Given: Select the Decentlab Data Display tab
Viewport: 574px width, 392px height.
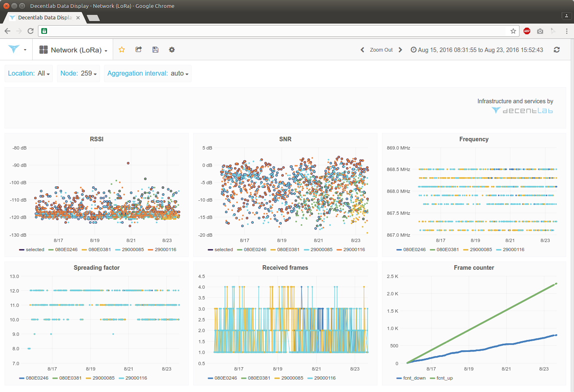Looking at the screenshot, I should [x=45, y=18].
